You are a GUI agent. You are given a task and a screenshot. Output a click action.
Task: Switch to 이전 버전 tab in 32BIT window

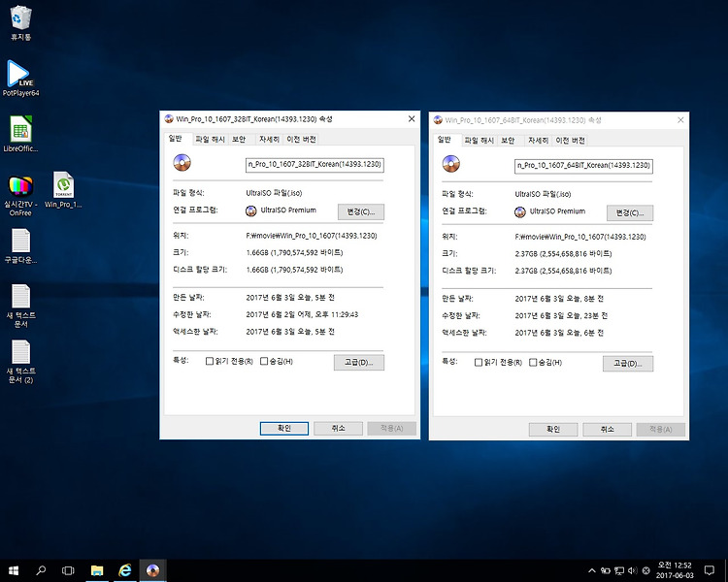pyautogui.click(x=301, y=140)
